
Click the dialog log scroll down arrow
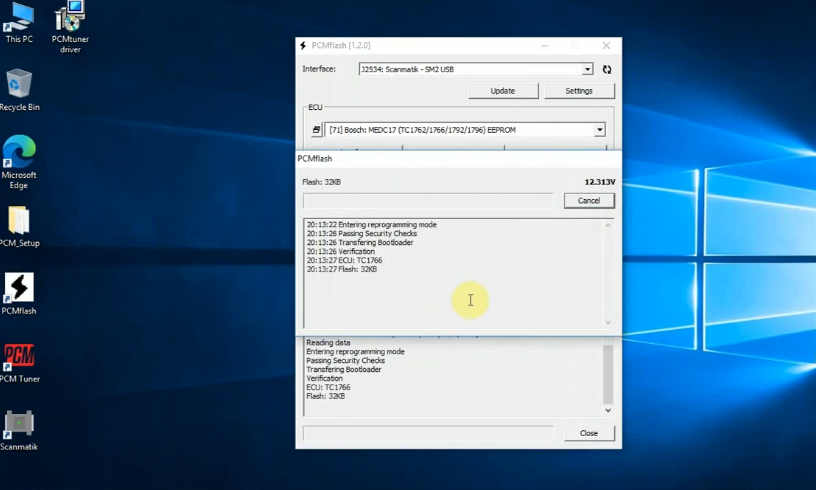pyautogui.click(x=607, y=323)
